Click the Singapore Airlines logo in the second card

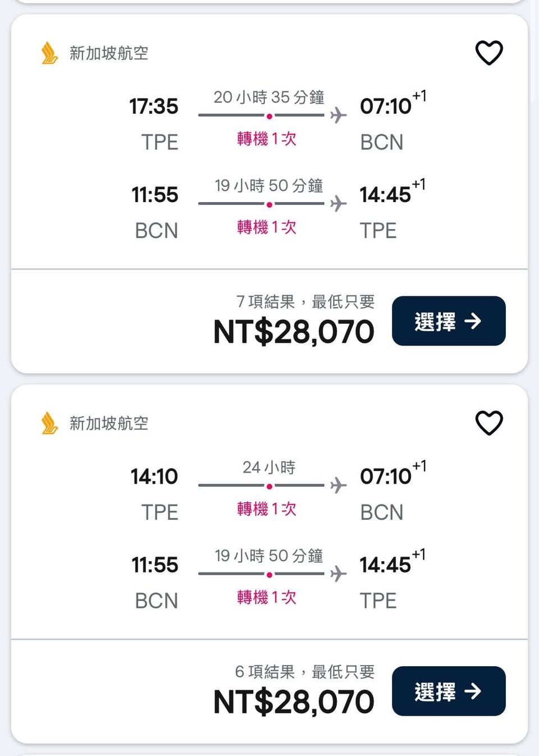[49, 423]
